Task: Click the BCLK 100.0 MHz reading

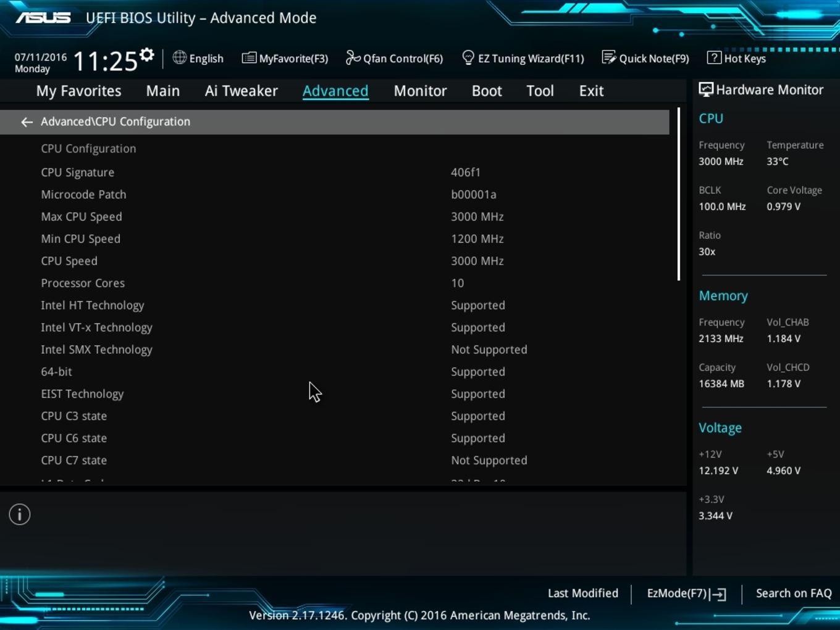Action: 722,206
